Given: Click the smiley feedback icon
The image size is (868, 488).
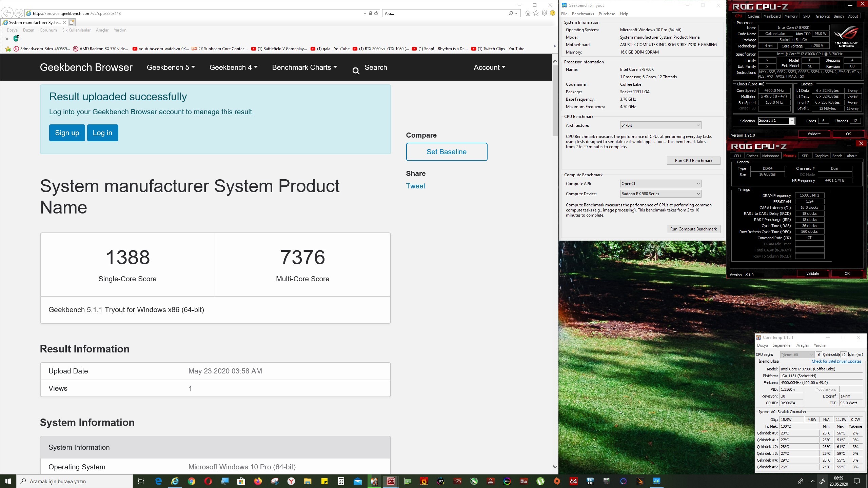Looking at the screenshot, I should click(553, 13).
